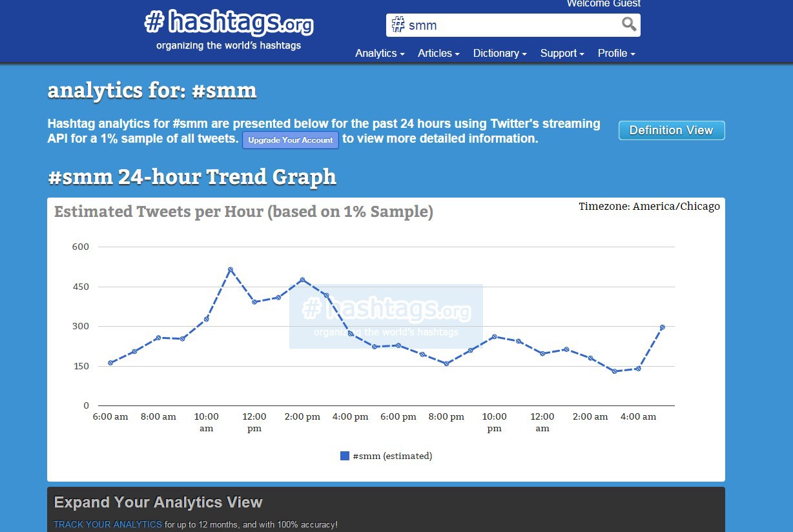793x532 pixels.
Task: Click the 8:00 am x-axis label
Action: point(158,417)
